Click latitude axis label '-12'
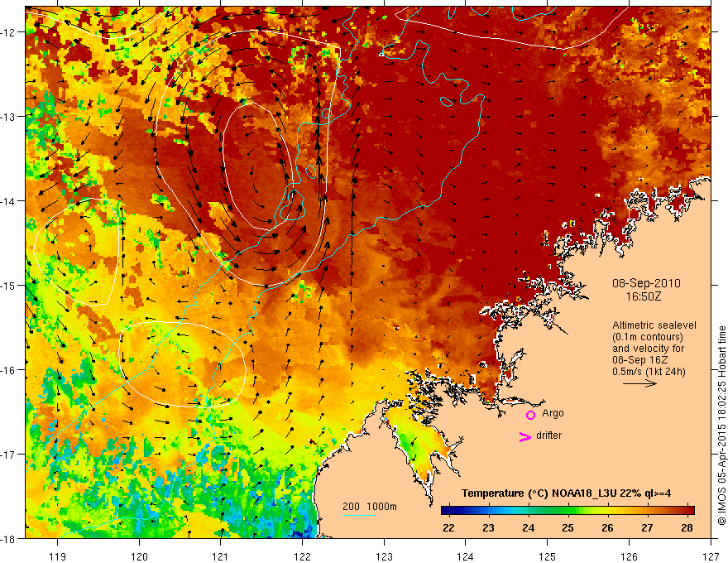Screen dimensions: 728x563 point(9,32)
